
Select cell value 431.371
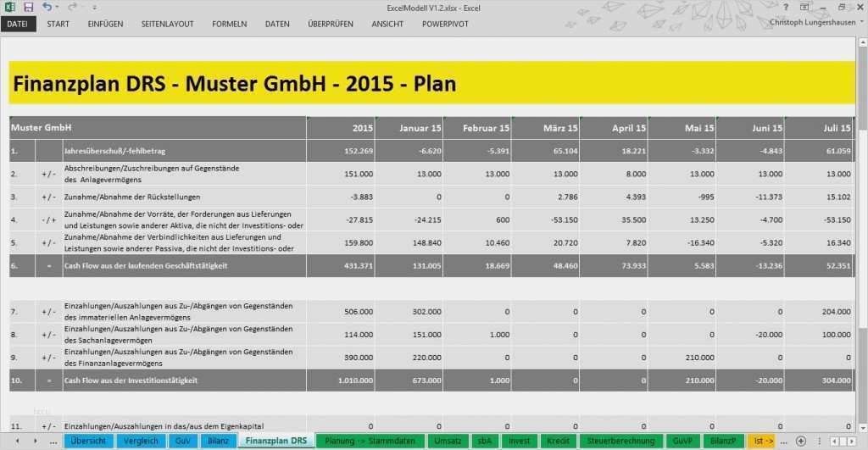(x=341, y=266)
